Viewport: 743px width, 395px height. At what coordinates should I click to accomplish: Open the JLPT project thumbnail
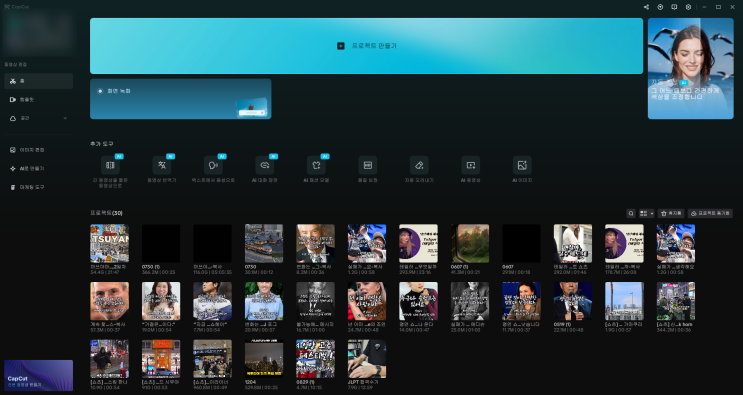(x=367, y=359)
